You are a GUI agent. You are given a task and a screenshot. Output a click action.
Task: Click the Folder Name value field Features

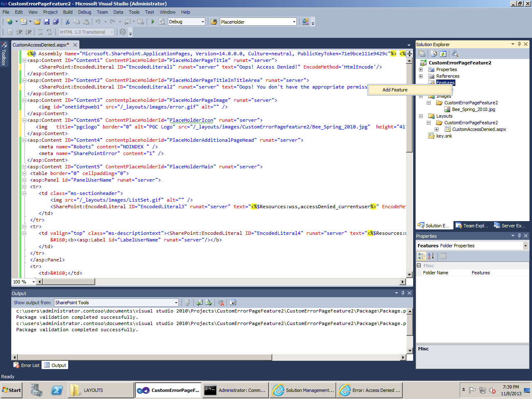click(500, 273)
